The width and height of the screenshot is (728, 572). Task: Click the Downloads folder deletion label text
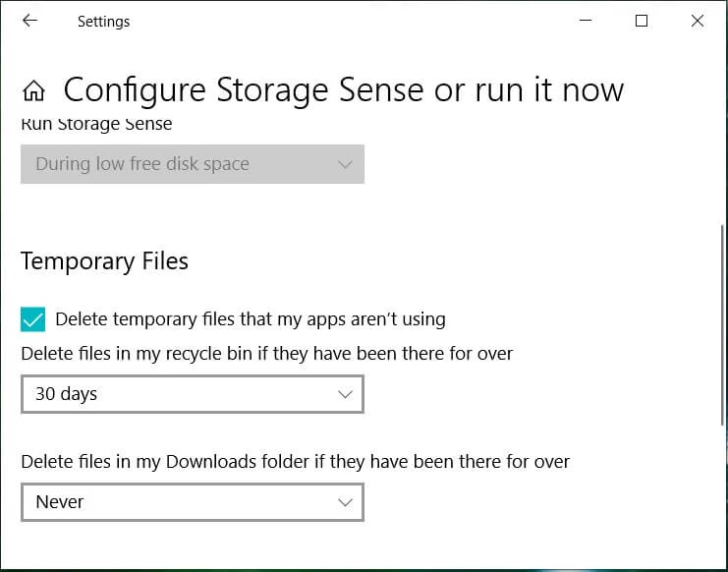pos(295,461)
